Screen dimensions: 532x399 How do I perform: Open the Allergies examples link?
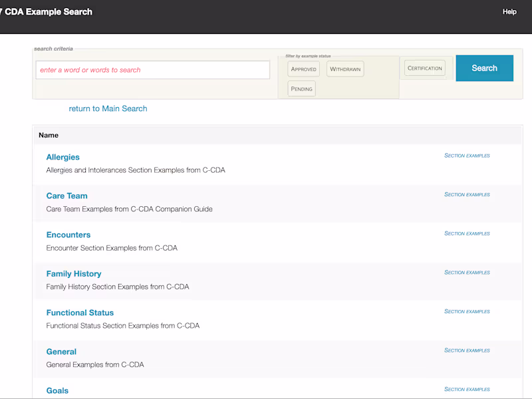click(x=63, y=157)
